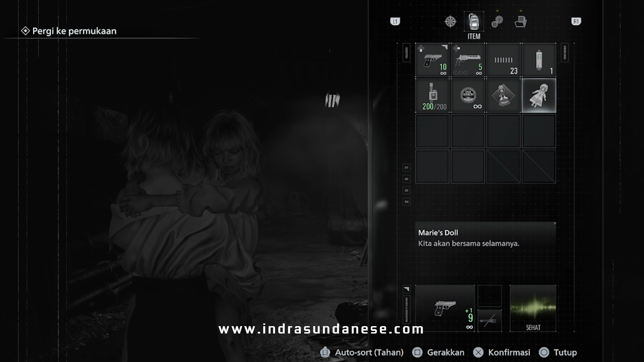Screen dimensions: 644x362
Task: Select quick slot 01 marker
Action: [x=407, y=168]
